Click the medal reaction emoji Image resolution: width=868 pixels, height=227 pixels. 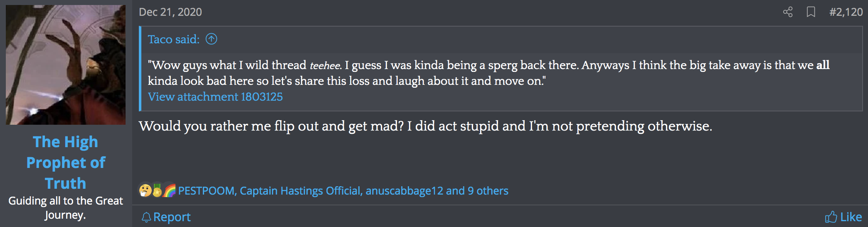pyautogui.click(x=157, y=190)
